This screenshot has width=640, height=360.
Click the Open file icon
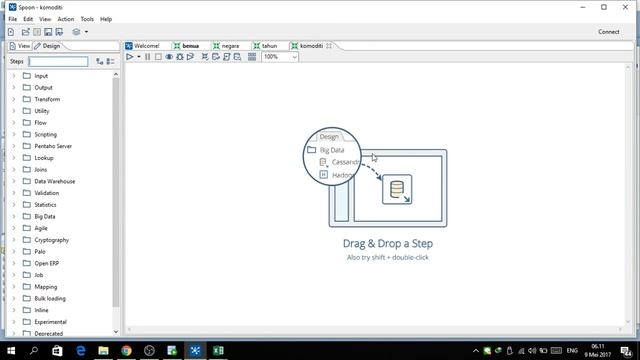(x=25, y=32)
